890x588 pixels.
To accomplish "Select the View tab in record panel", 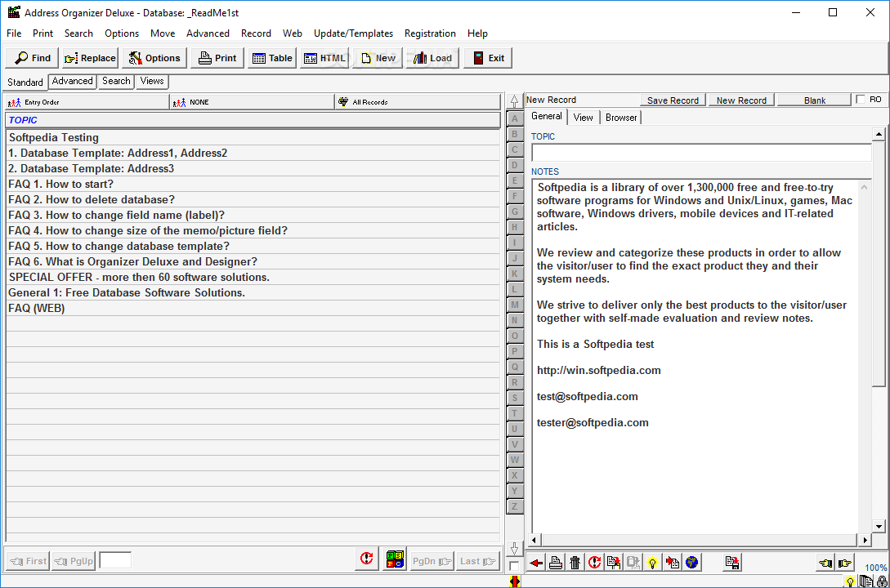I will click(583, 118).
